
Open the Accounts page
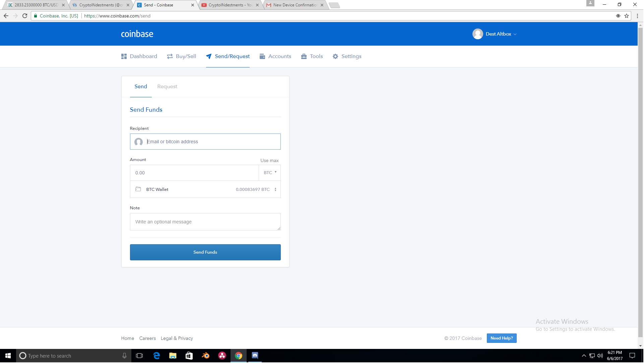[275, 56]
